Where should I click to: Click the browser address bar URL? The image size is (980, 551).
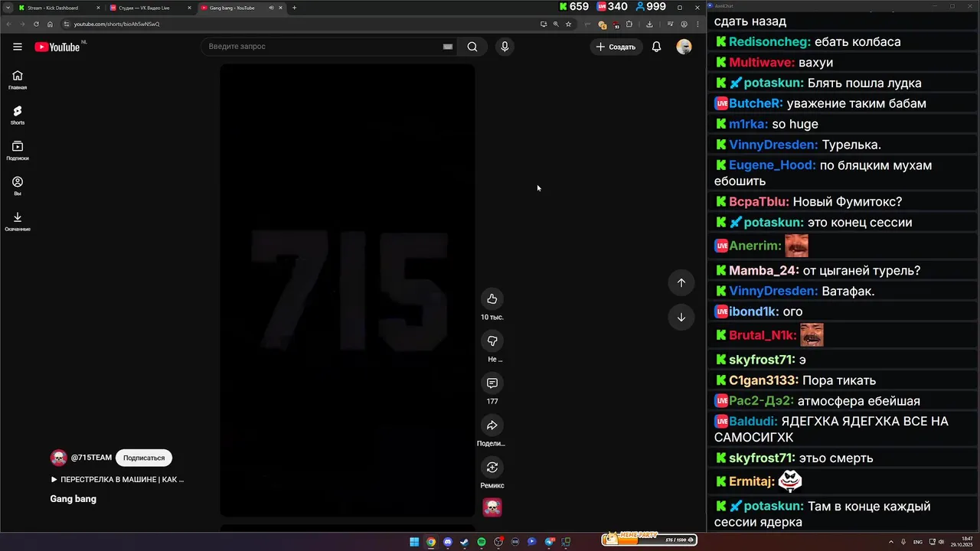pos(117,24)
